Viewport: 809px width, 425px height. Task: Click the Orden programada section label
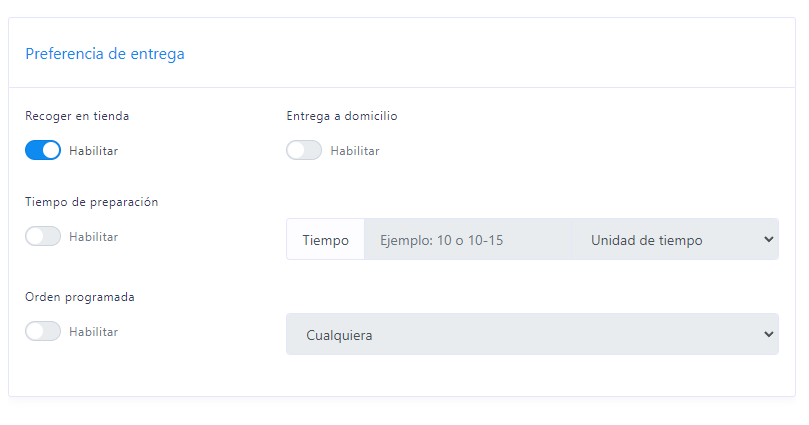(x=79, y=297)
